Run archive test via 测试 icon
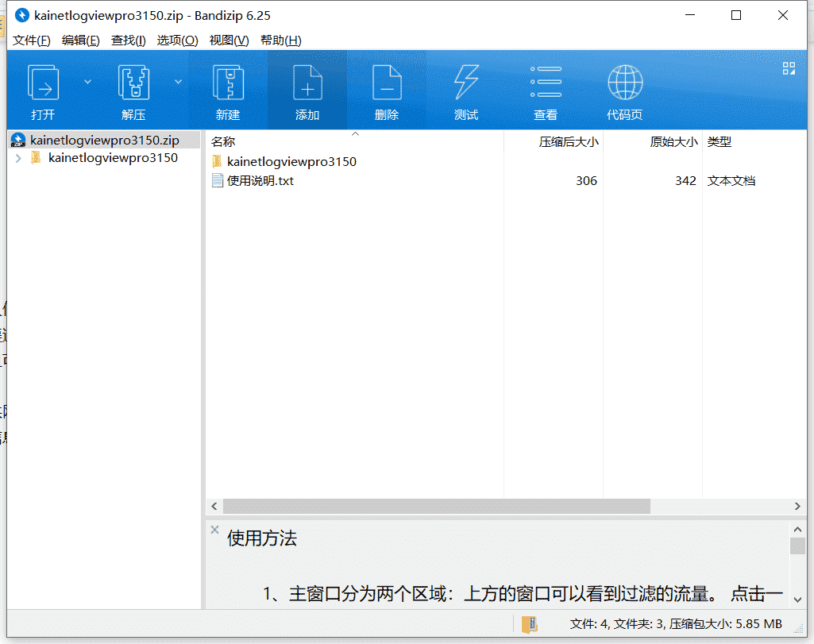This screenshot has width=814, height=644. click(x=466, y=82)
